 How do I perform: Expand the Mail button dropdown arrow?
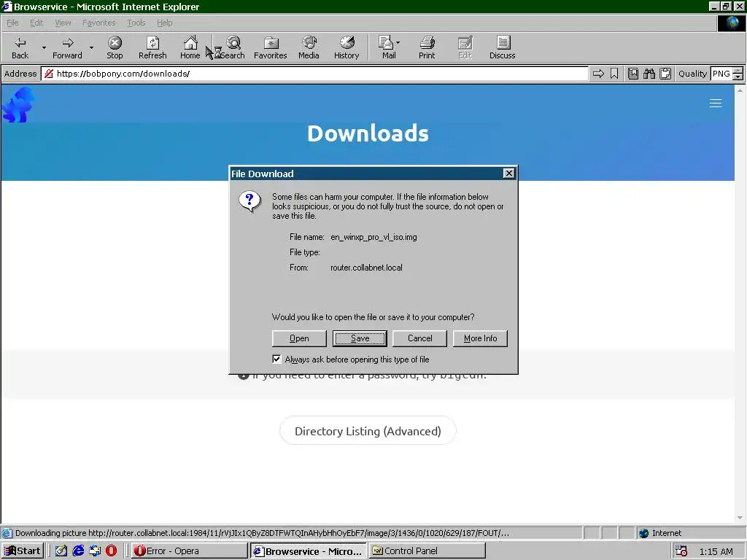pyautogui.click(x=398, y=43)
